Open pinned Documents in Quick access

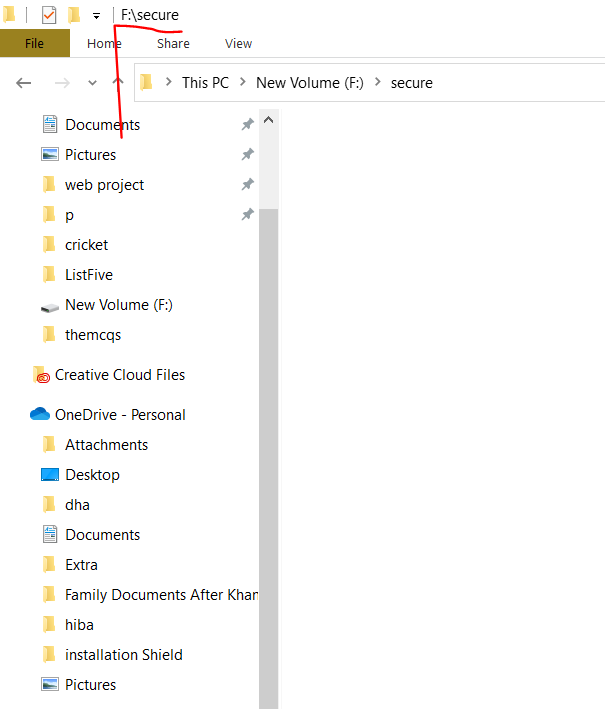coord(102,125)
